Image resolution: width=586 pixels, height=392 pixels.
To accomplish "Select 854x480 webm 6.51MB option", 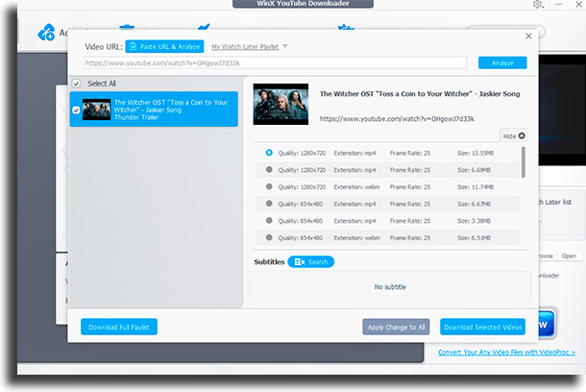I will 269,237.
